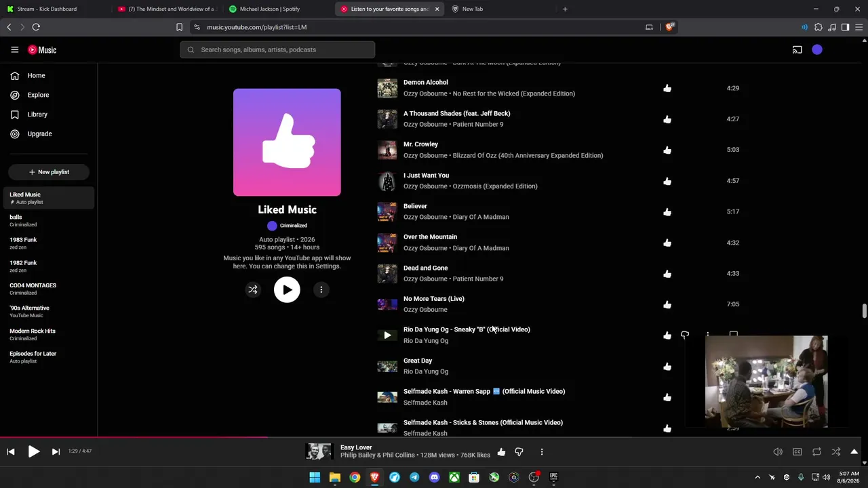The image size is (868, 488).
Task: Switch to the Michael Jackson Spotify tab
Action: point(277,9)
